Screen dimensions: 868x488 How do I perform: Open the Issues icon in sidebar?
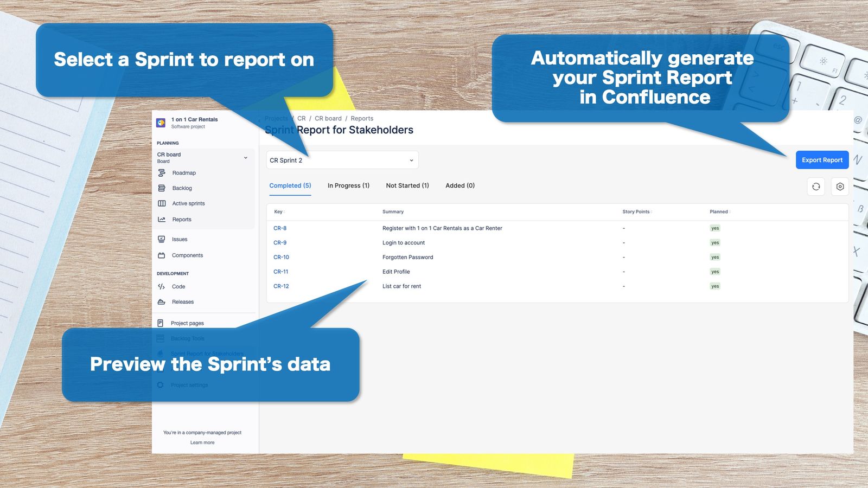[162, 239]
